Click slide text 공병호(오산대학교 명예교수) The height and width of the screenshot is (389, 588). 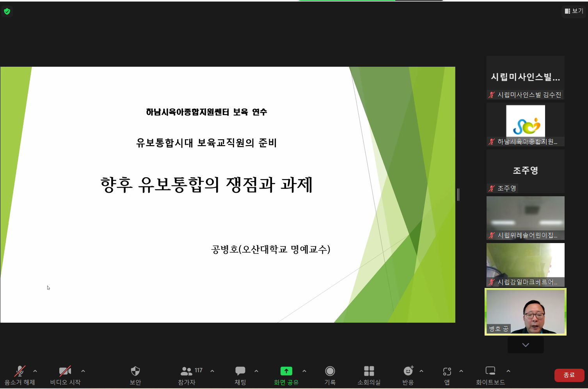point(270,249)
